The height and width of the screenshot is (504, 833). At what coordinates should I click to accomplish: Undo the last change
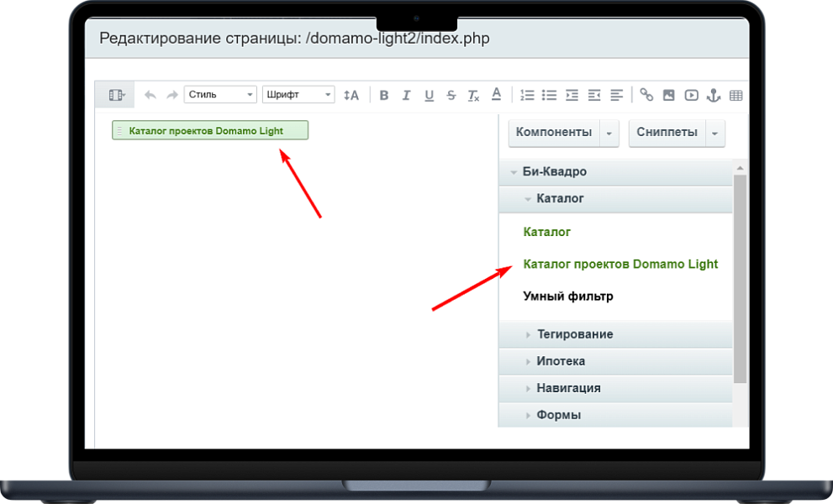coord(150,95)
